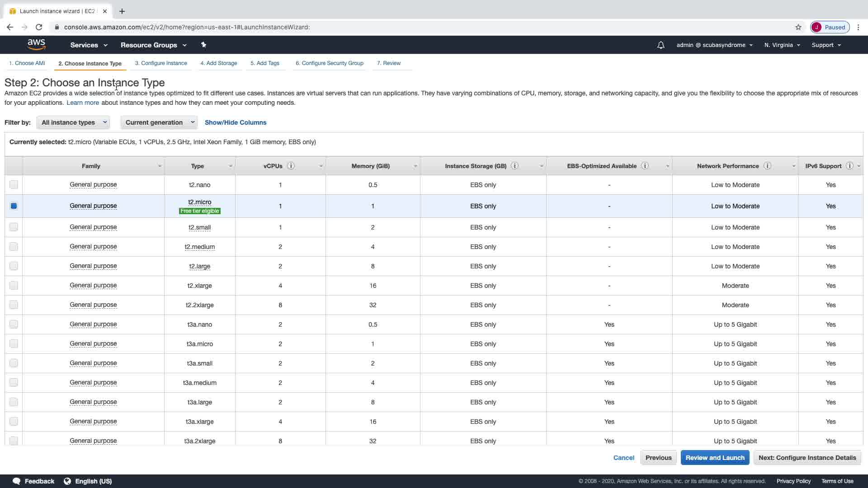Open the Current generation filter dropdown
Screen dimensions: 868x488
[x=159, y=122]
